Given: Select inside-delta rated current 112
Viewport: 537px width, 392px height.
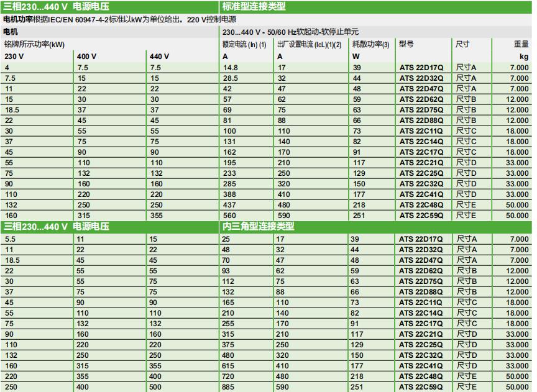Looking at the screenshot, I should click(228, 282).
